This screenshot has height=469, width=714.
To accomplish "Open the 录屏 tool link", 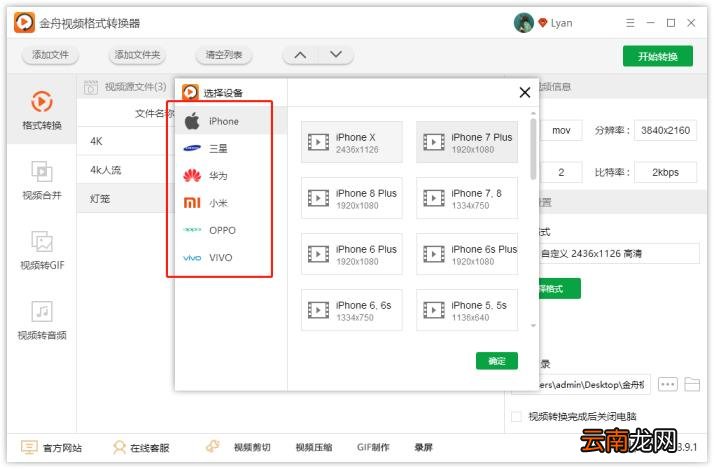I will coord(423,448).
